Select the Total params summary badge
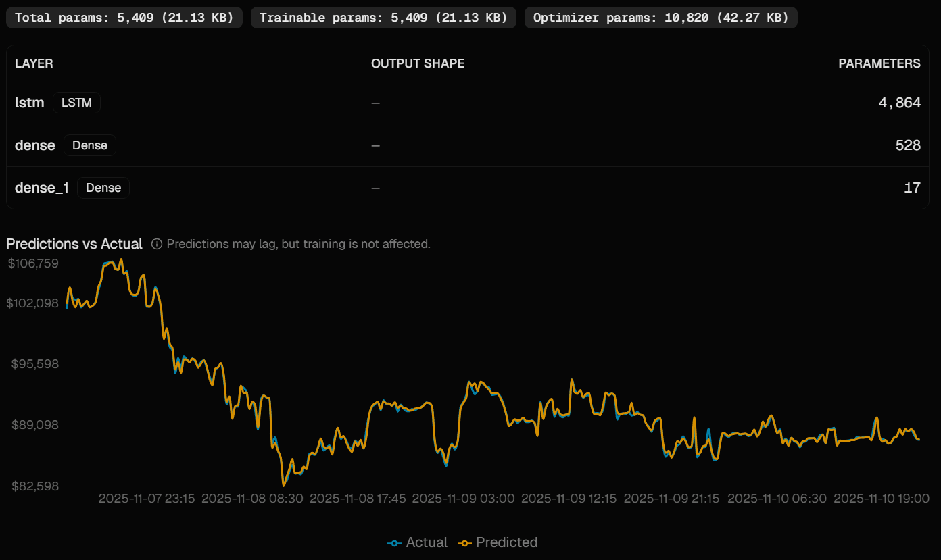The height and width of the screenshot is (560, 941). 124,18
